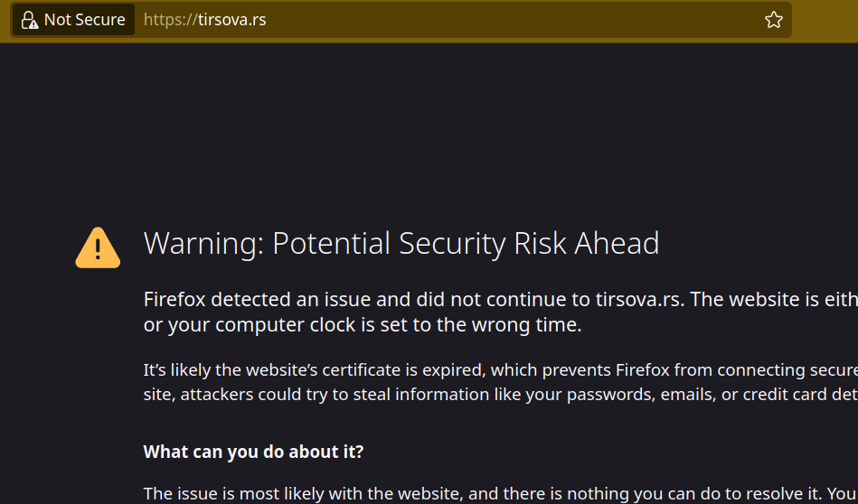Click the https:// prefix in the address bar
The height and width of the screenshot is (504, 858).
(x=170, y=20)
